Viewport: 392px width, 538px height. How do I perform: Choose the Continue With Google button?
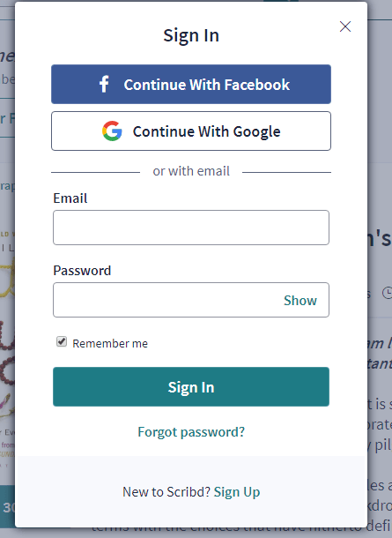191,131
